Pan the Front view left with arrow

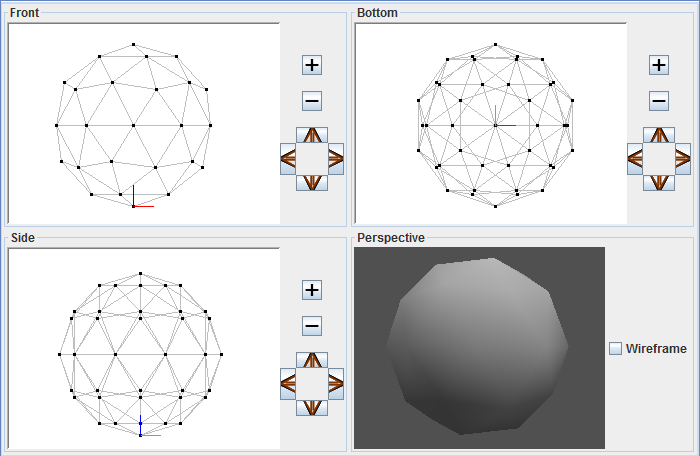tap(288, 159)
